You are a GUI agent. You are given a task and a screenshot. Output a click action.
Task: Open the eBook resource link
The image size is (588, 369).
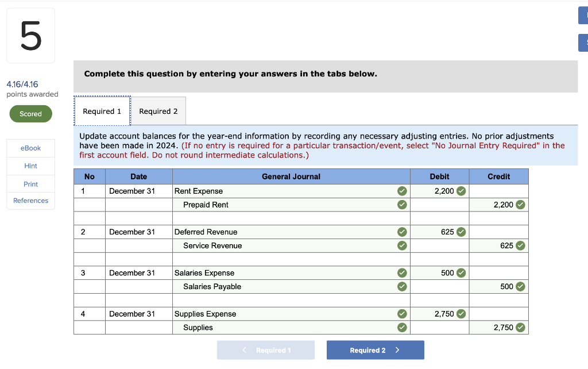coord(30,148)
